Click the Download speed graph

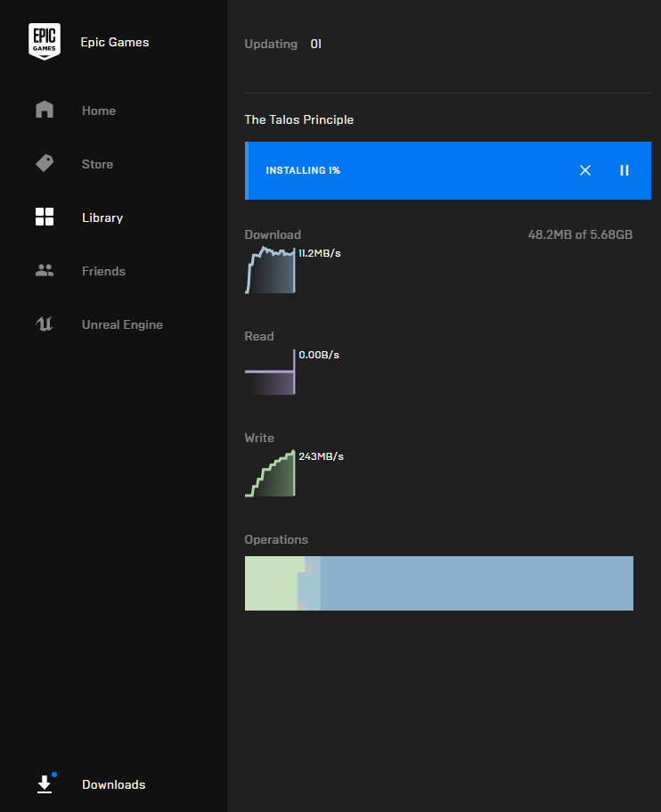(x=270, y=272)
